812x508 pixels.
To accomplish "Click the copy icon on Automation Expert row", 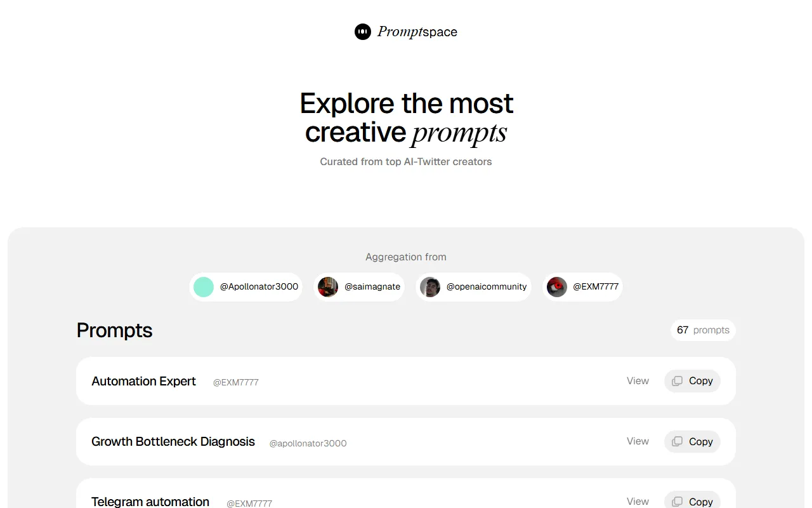I will tap(678, 381).
